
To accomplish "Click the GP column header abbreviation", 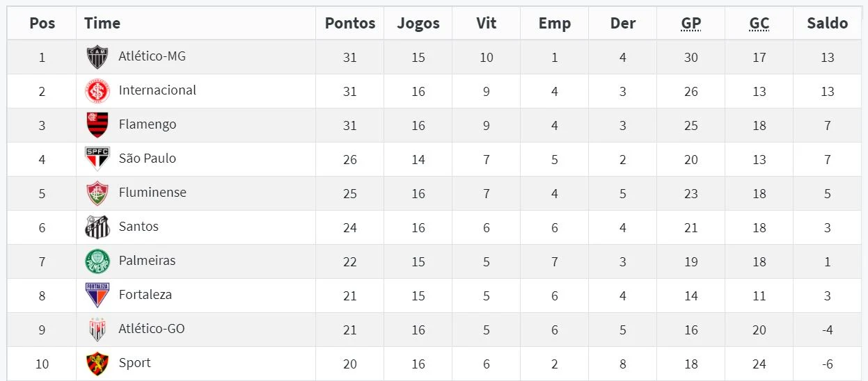I will click(691, 23).
